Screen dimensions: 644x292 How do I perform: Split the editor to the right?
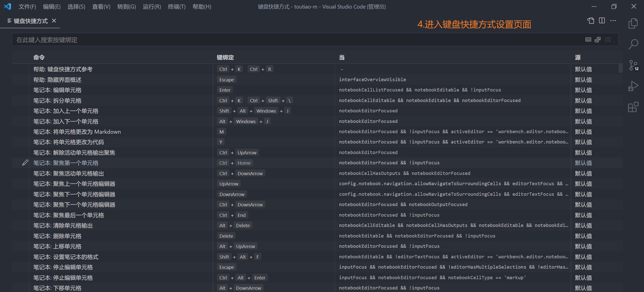tap(602, 21)
